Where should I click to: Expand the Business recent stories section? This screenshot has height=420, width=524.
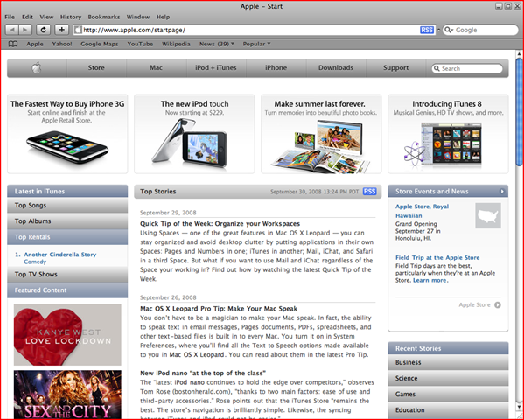448,362
